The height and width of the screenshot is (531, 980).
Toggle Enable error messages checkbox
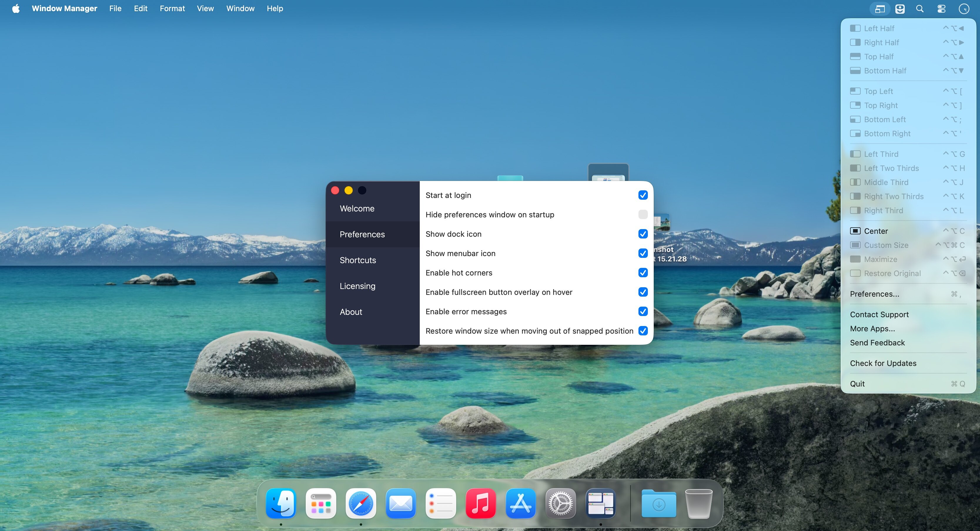643,311
